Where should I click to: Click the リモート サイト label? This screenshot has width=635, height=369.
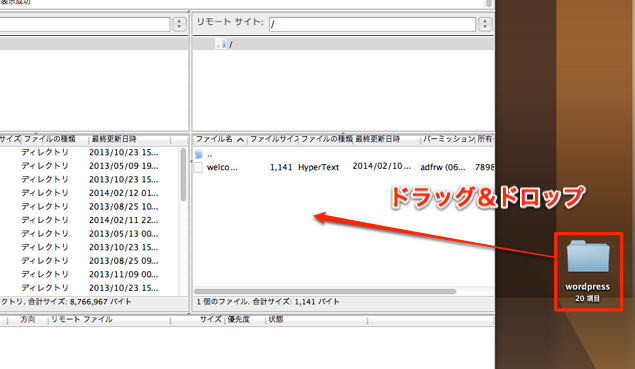coord(230,22)
